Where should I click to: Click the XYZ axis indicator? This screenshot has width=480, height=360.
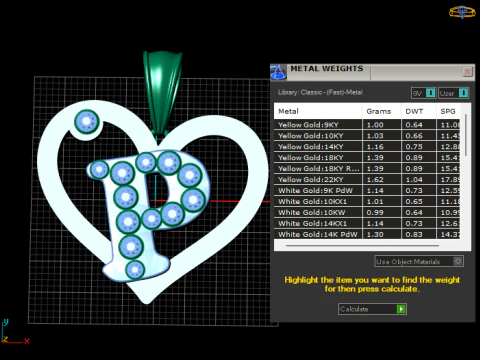point(15,332)
